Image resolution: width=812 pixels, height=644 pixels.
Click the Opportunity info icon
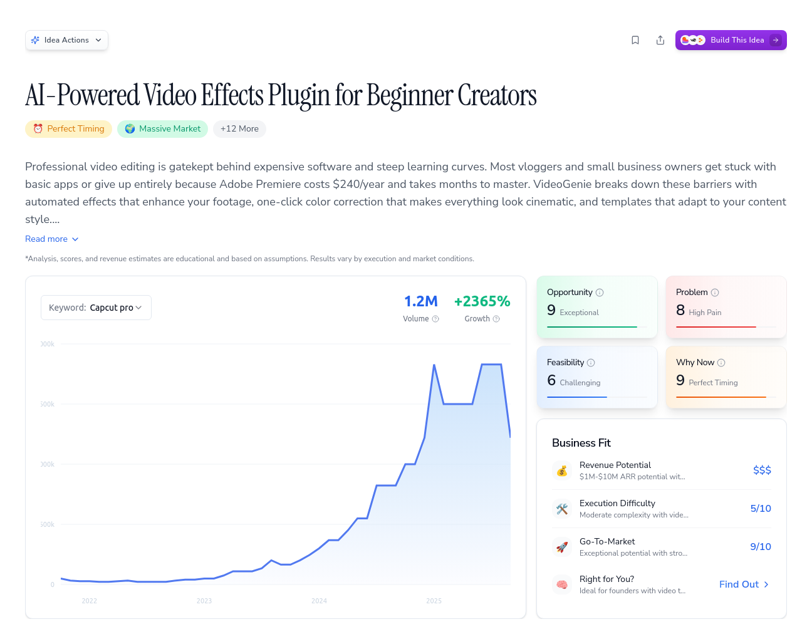(600, 292)
